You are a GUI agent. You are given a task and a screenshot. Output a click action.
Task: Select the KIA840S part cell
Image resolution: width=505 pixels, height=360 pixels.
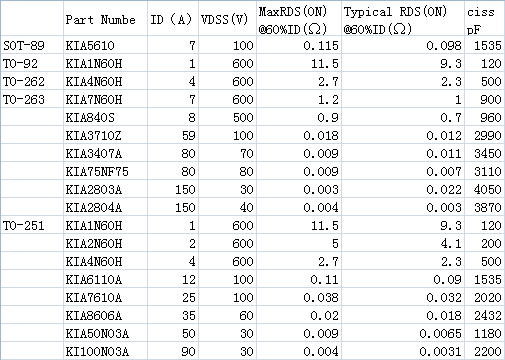coord(105,117)
